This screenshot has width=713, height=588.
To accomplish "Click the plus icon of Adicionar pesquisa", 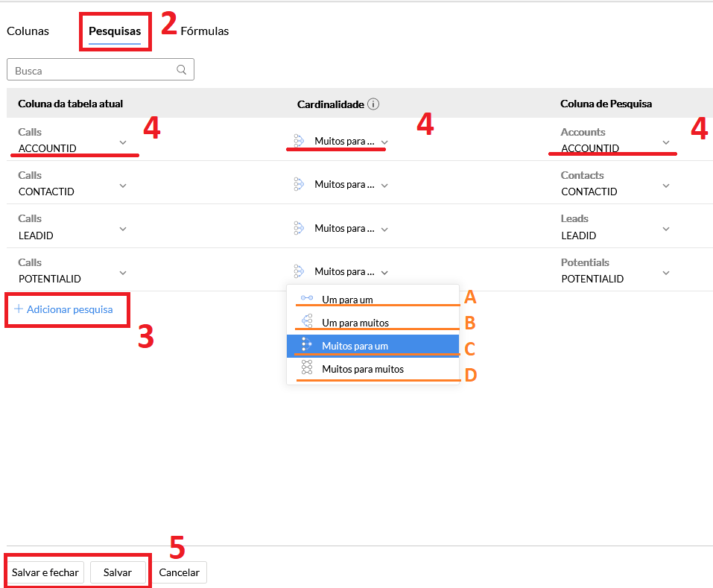I will (x=19, y=309).
